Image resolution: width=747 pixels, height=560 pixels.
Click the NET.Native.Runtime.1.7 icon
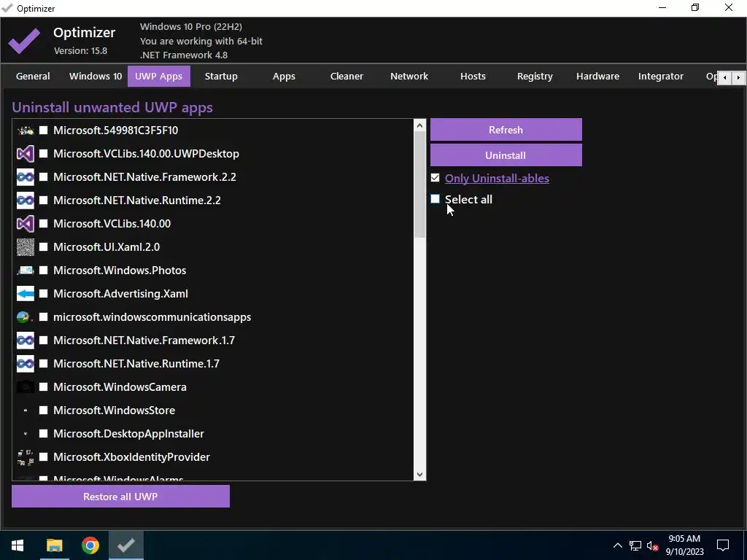(26, 364)
